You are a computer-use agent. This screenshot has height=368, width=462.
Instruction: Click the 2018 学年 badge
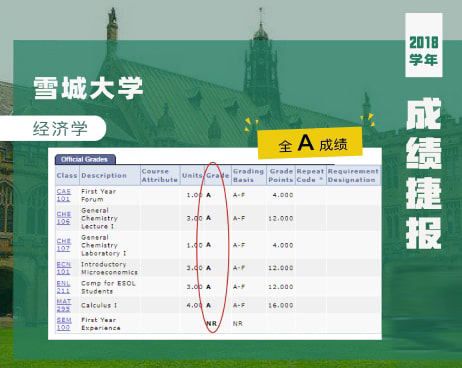pos(424,45)
